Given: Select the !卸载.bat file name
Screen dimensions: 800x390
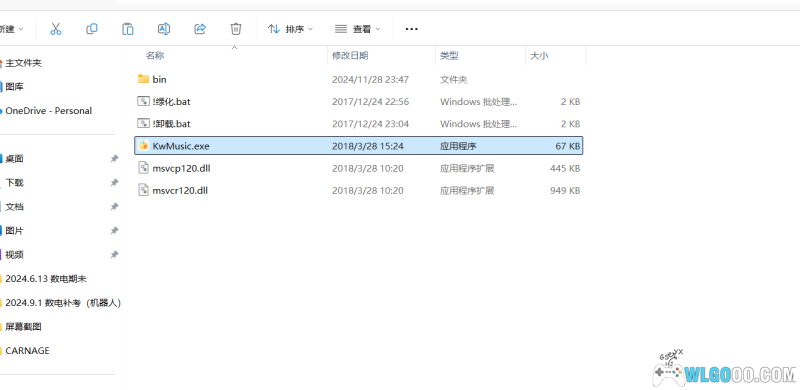Looking at the screenshot, I should coord(171,124).
